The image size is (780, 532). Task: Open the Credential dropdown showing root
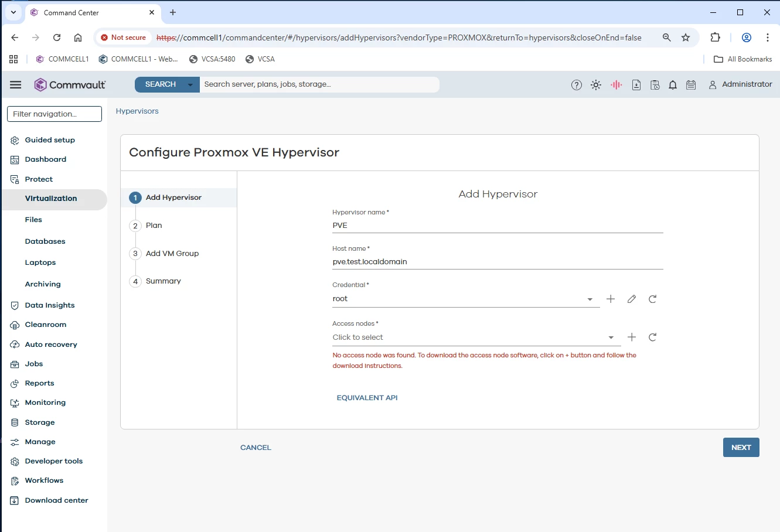point(466,299)
